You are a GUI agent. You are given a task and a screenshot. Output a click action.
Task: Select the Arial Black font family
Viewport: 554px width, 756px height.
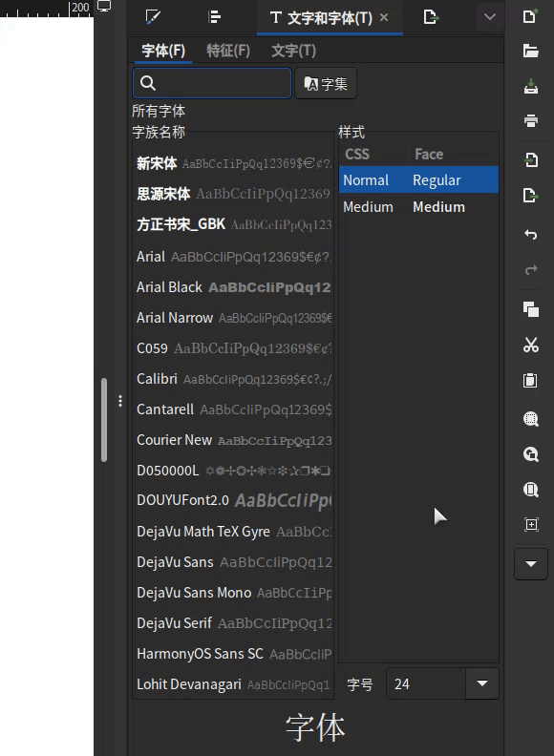coord(234,287)
